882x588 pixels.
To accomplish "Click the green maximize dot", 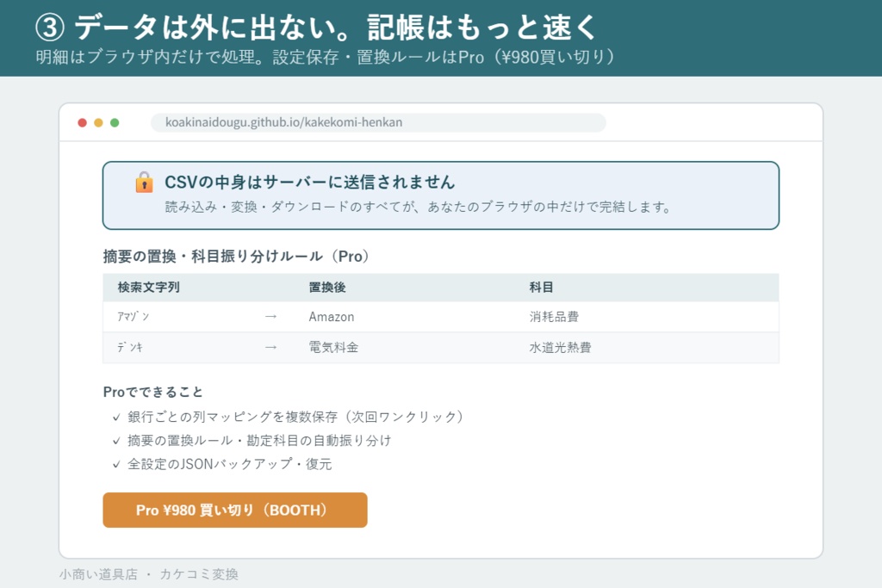I will (115, 122).
